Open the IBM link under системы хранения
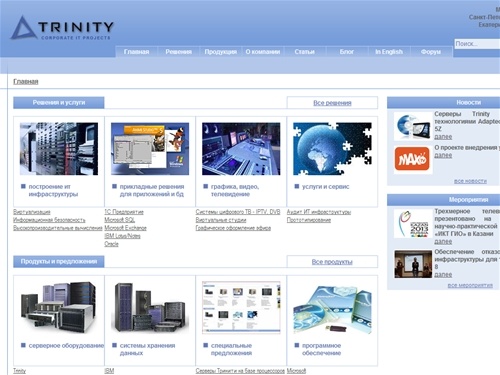The width and height of the screenshot is (500, 375). click(x=109, y=371)
